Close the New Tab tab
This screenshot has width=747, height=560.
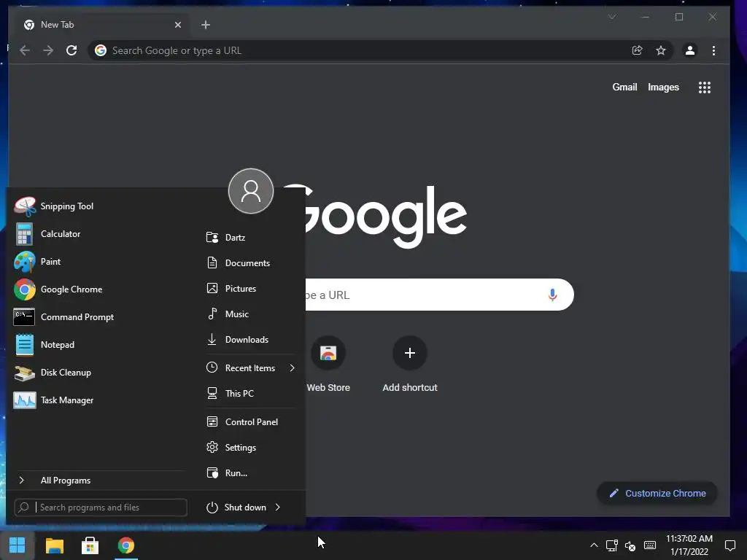tap(178, 25)
